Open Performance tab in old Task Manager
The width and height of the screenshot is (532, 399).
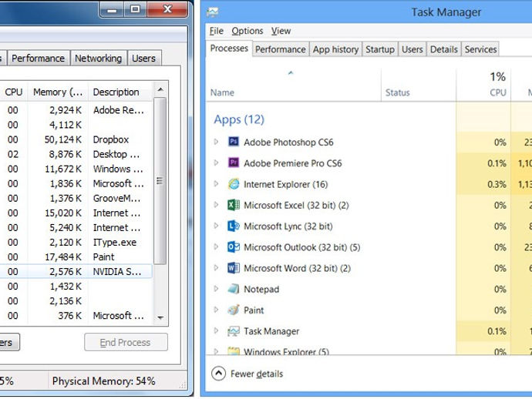click(x=38, y=59)
